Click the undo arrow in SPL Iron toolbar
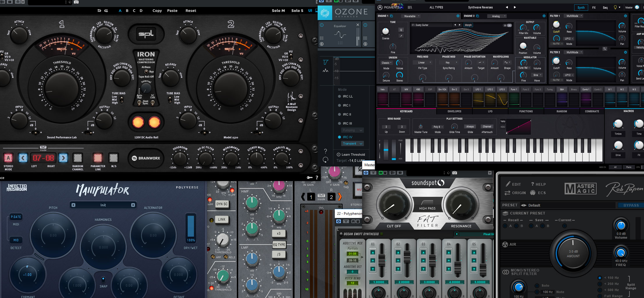Screen dimensions: 644x298 click(99, 11)
